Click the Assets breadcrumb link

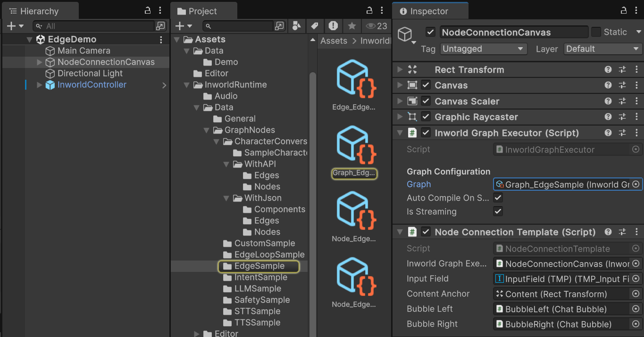point(334,41)
